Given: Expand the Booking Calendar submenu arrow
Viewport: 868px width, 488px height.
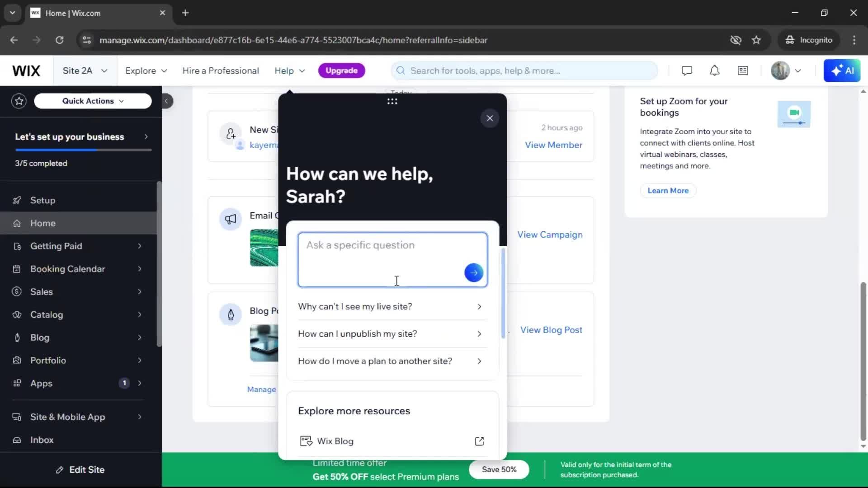Looking at the screenshot, I should (140, 269).
